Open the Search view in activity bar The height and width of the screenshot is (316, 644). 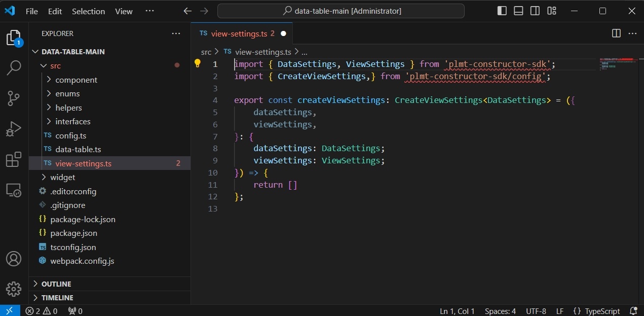(x=14, y=67)
